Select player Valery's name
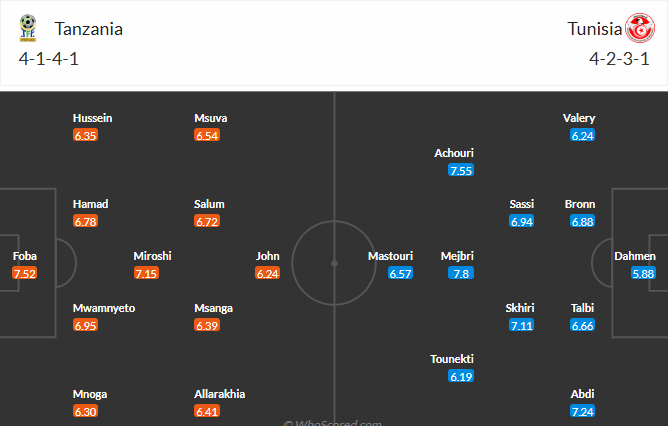Image resolution: width=668 pixels, height=426 pixels. (x=580, y=118)
